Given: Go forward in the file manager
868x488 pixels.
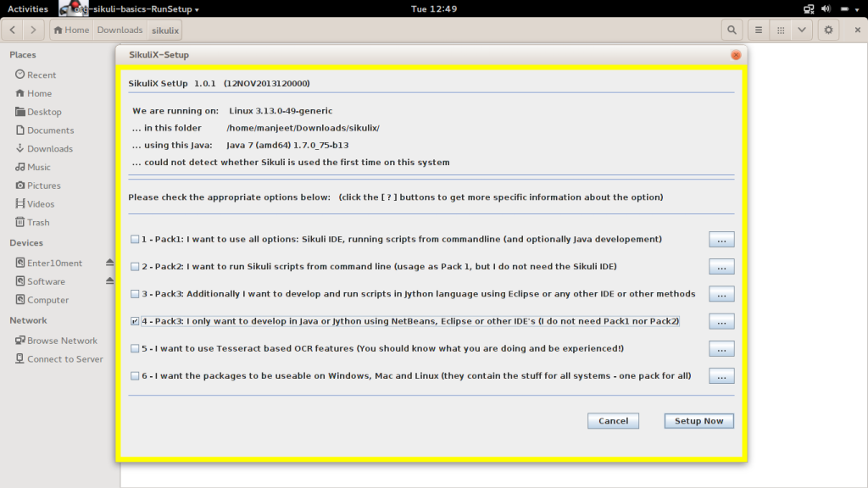Looking at the screenshot, I should (x=33, y=30).
